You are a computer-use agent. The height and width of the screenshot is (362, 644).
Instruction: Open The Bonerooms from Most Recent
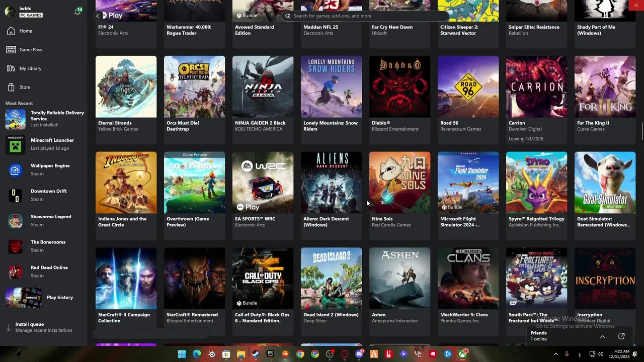(x=44, y=246)
